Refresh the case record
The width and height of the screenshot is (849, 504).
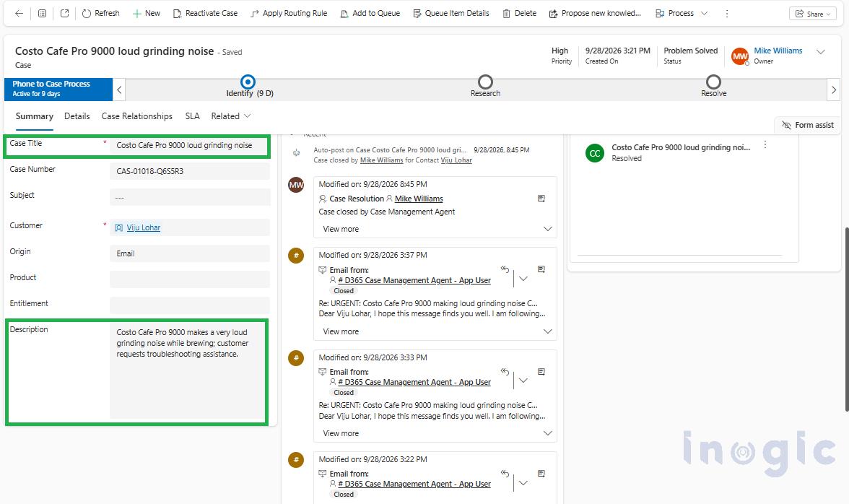tap(101, 14)
